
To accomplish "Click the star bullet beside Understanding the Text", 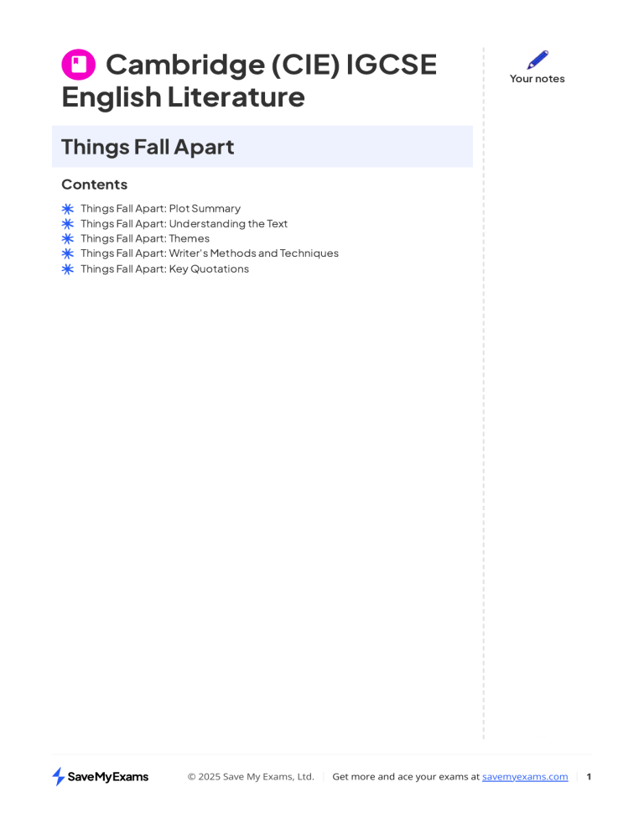I will click(68, 223).
